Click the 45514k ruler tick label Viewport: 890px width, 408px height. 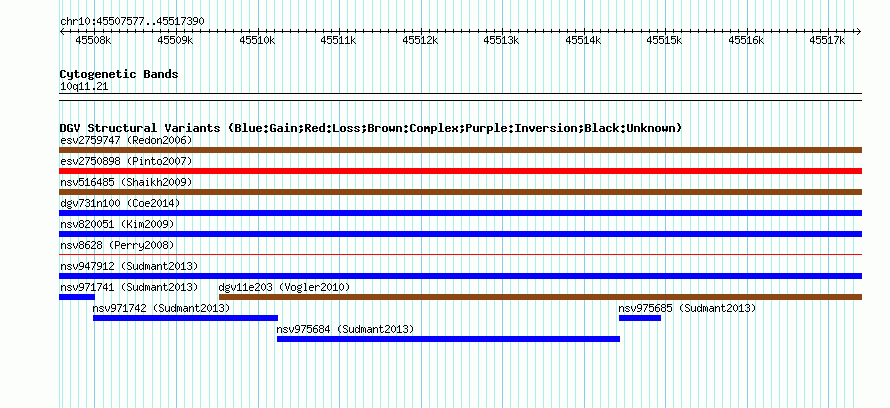(583, 40)
